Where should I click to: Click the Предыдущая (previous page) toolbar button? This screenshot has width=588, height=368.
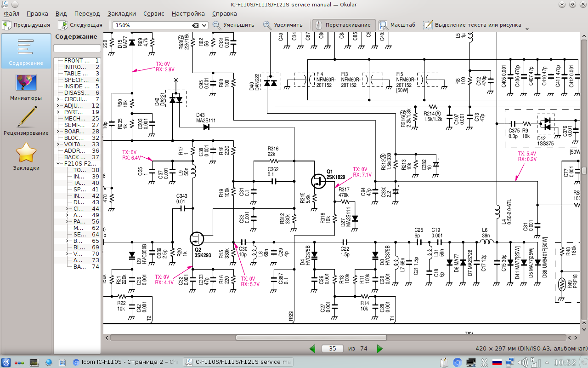pyautogui.click(x=27, y=25)
